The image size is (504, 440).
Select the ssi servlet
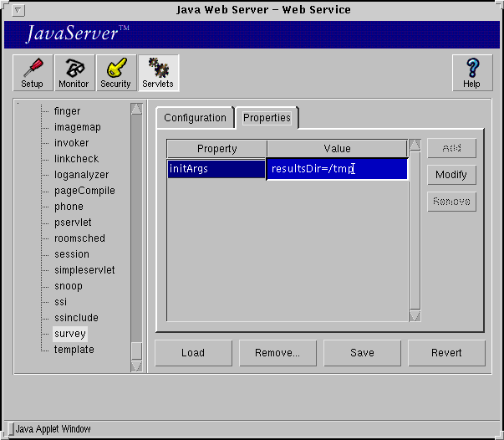[x=60, y=302]
